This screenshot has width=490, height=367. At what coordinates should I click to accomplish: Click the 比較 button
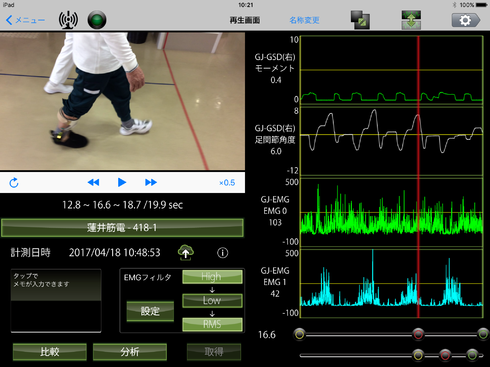pos(50,352)
